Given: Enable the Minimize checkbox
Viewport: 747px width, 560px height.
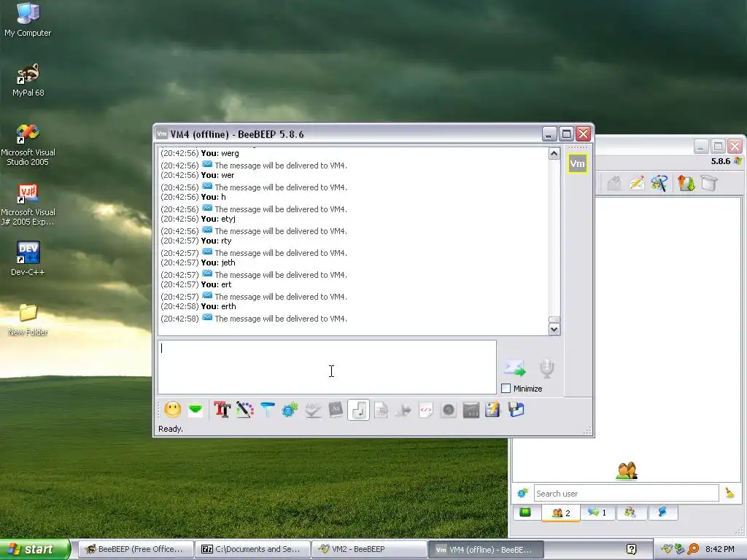Looking at the screenshot, I should pyautogui.click(x=506, y=389).
